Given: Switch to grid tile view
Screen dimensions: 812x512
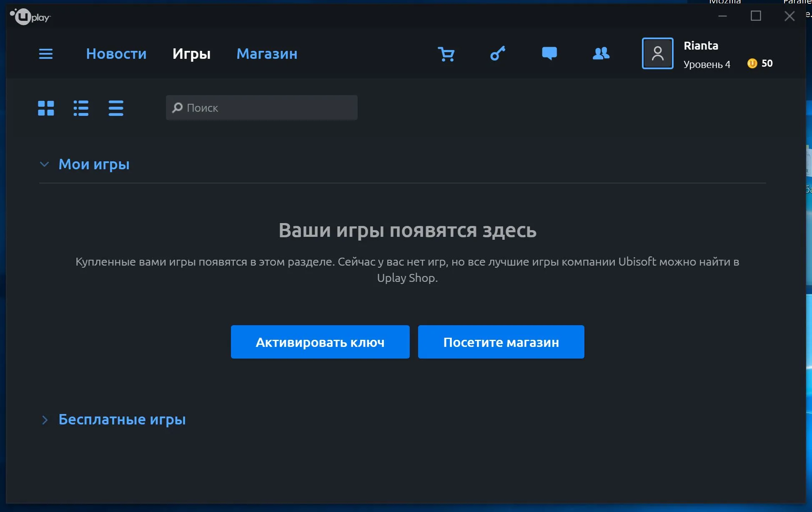Looking at the screenshot, I should coord(46,108).
